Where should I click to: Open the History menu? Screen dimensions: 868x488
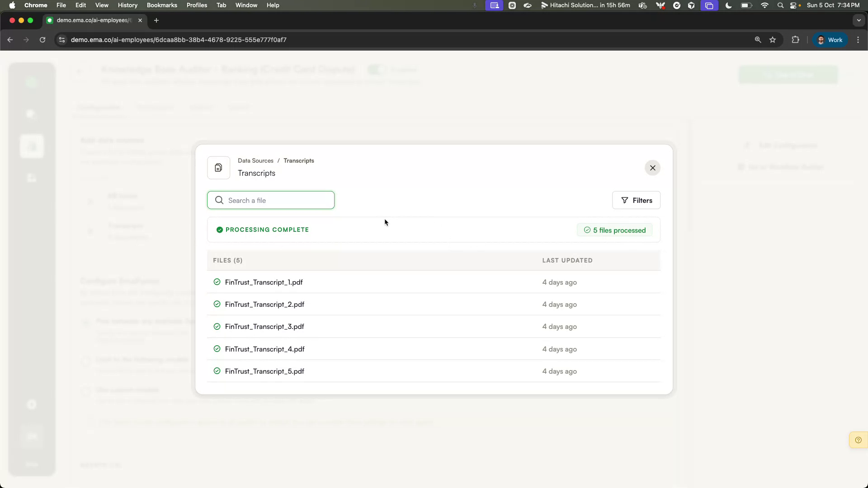tap(127, 5)
